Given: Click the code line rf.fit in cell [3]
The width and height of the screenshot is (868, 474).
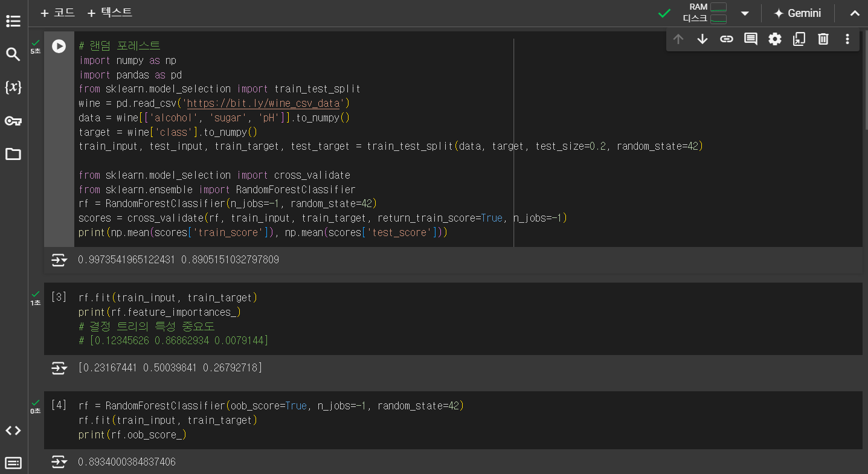Looking at the screenshot, I should [x=168, y=298].
